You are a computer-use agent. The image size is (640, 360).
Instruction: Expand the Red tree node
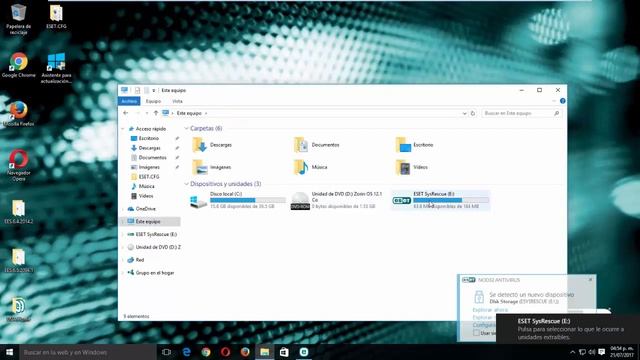tap(123, 260)
